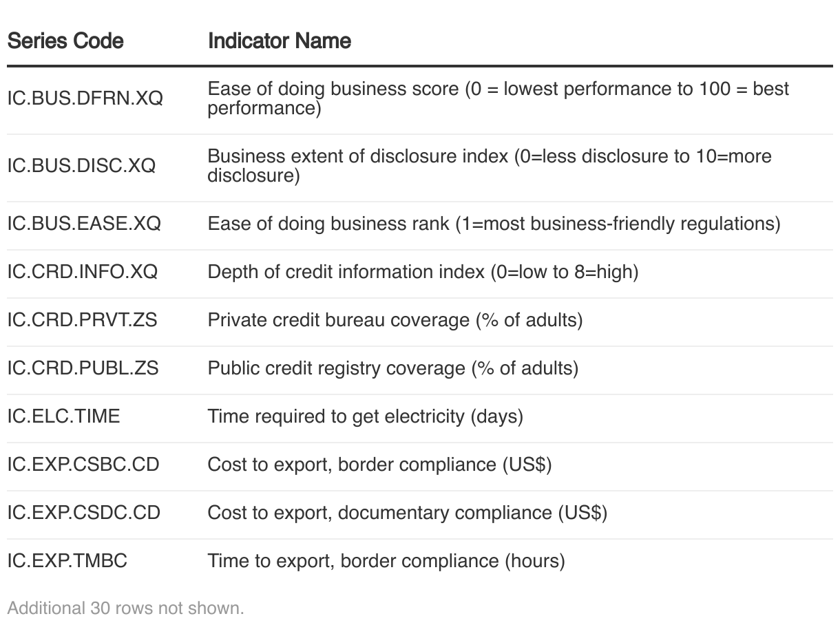Select the IC.EXP.TMBC series code cell

point(67,561)
